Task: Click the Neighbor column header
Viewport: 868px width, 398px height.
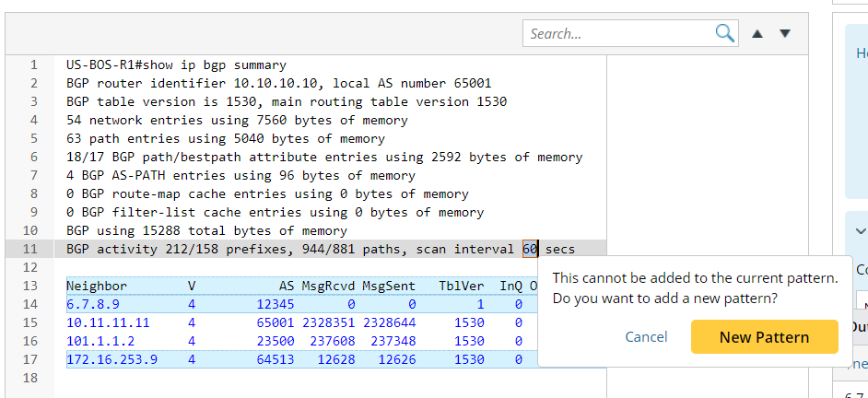Action: click(97, 286)
